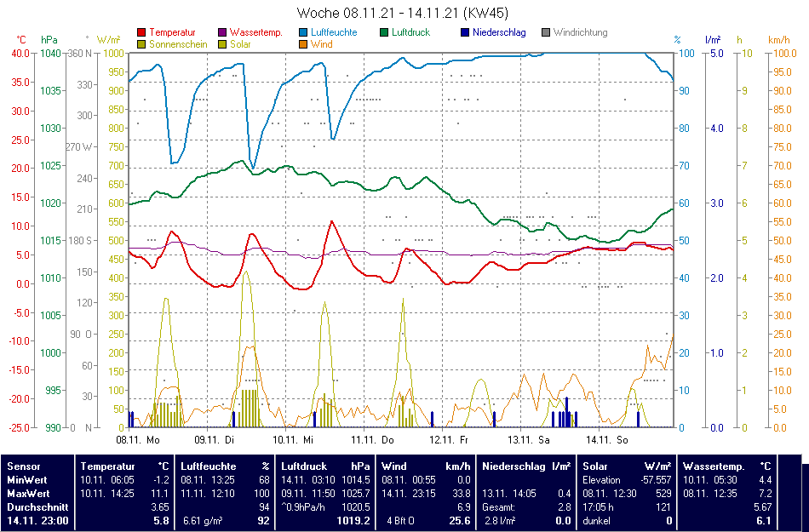Click the green Luftdruck legend swatch

(384, 32)
